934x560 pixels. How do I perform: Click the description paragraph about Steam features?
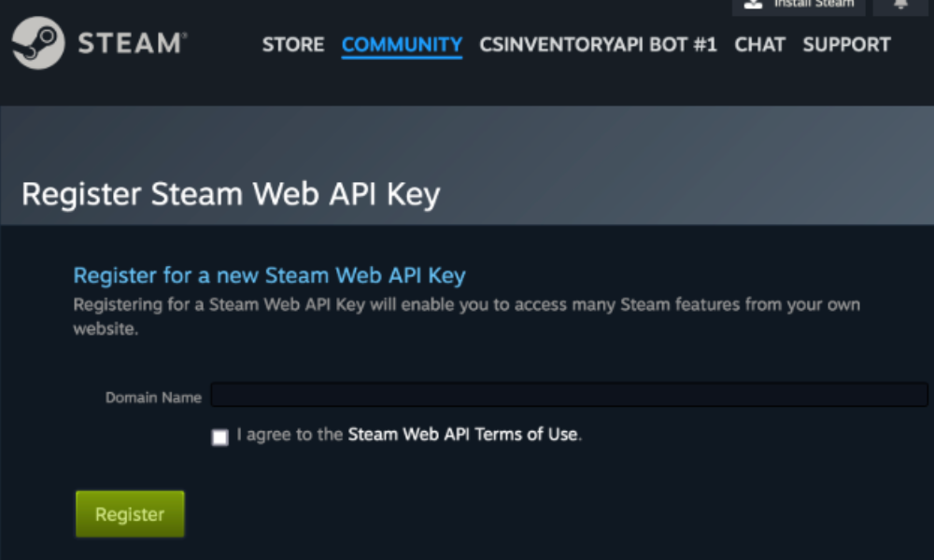466,305
